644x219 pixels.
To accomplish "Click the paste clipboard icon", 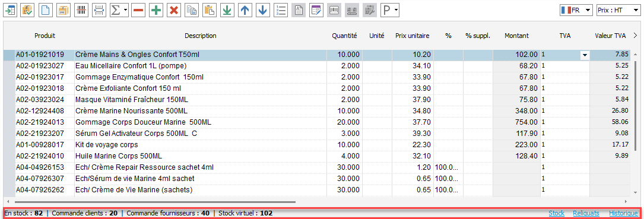I will [210, 10].
